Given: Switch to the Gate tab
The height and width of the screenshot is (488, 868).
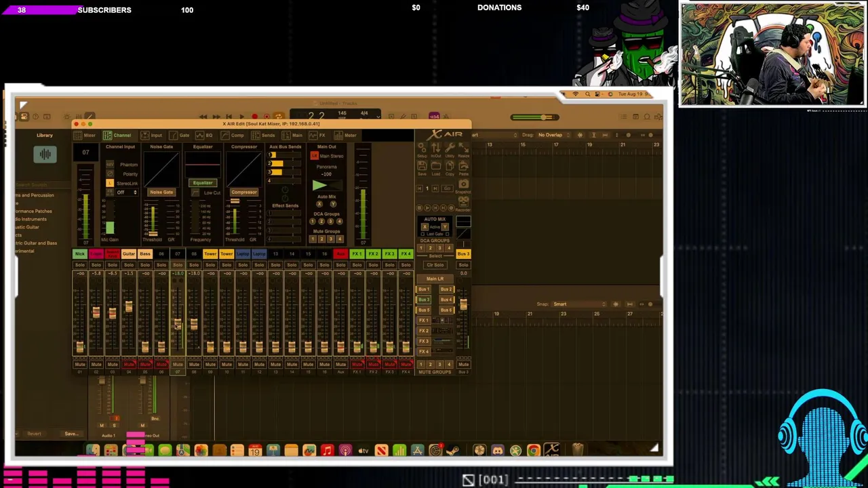Looking at the screenshot, I should pyautogui.click(x=180, y=136).
